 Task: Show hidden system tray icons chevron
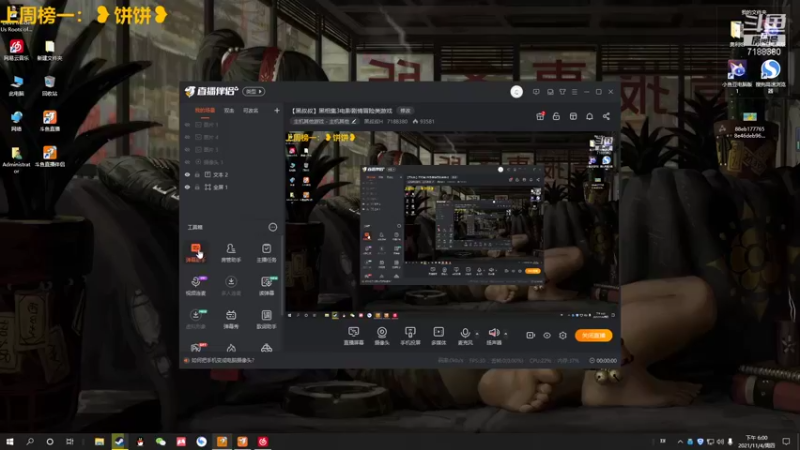coord(680,441)
